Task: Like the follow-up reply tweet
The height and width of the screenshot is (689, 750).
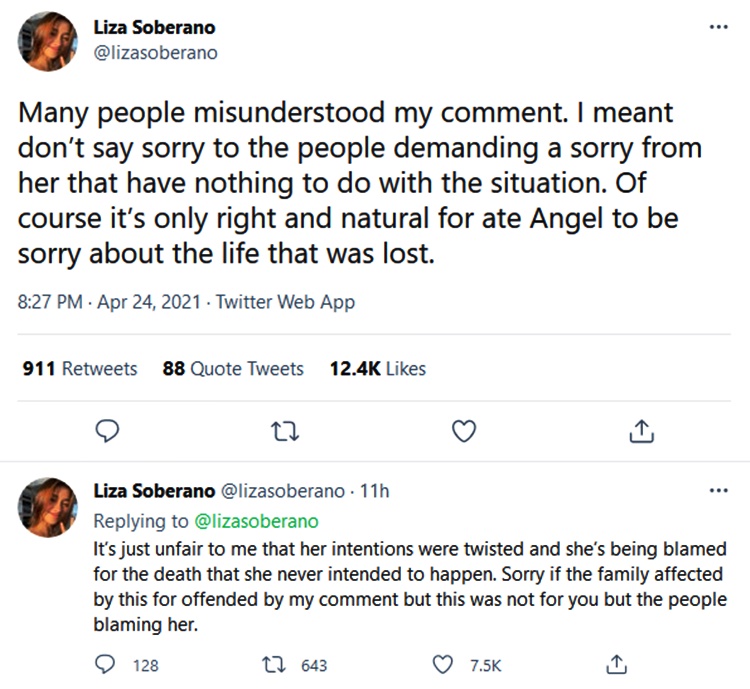Action: tap(446, 664)
